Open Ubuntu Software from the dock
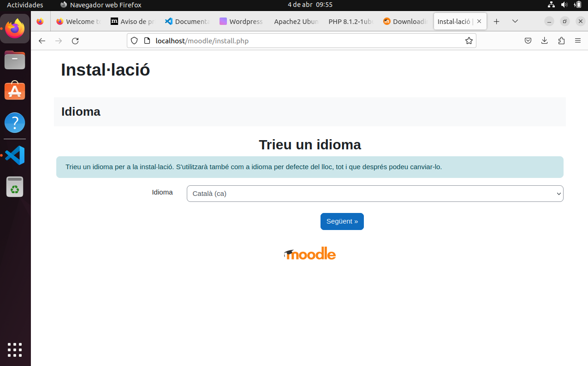This screenshot has height=366, width=588. pos(15,90)
